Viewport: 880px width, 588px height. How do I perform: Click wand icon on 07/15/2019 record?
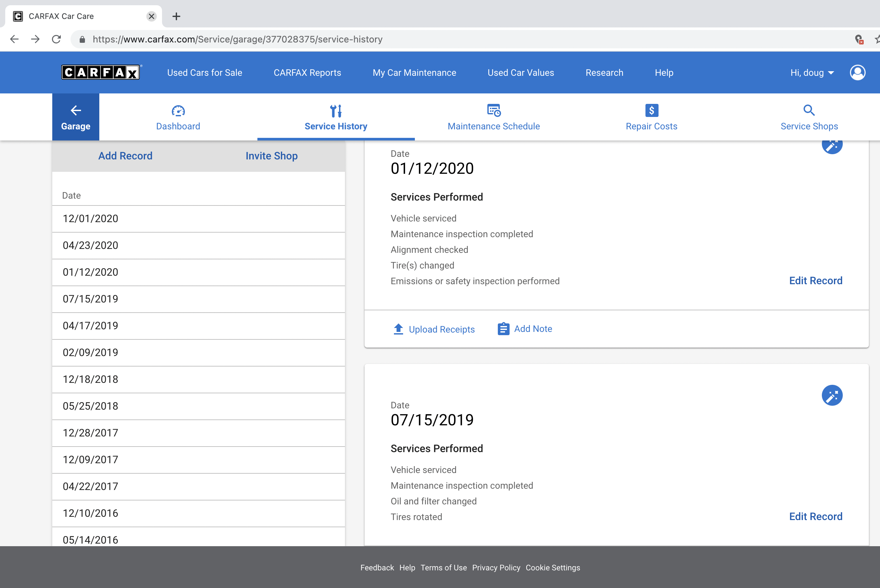click(x=832, y=395)
